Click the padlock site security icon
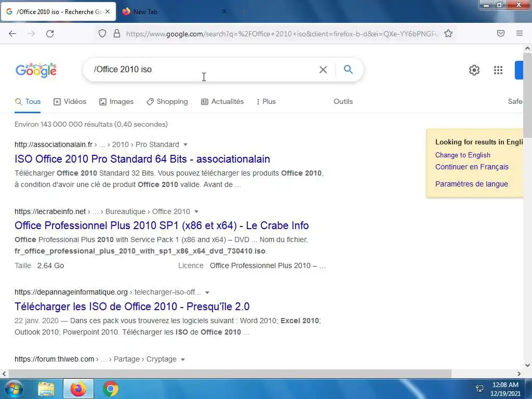532x399 pixels. tap(117, 33)
